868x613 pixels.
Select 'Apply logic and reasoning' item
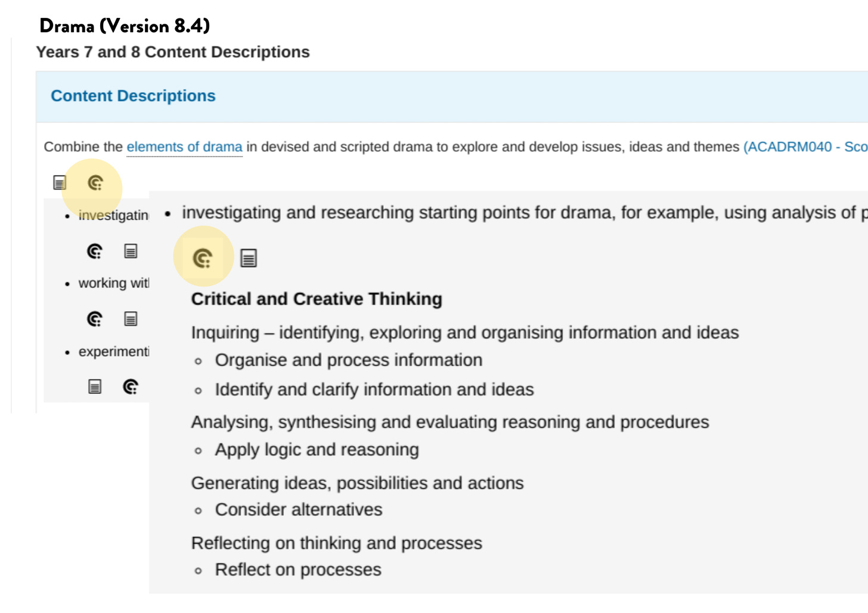[x=317, y=450]
